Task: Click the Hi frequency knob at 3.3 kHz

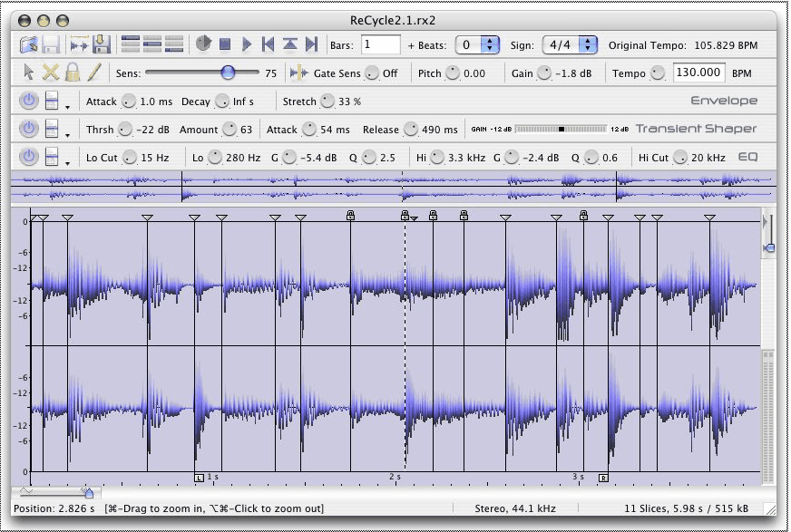Action: coord(437,158)
